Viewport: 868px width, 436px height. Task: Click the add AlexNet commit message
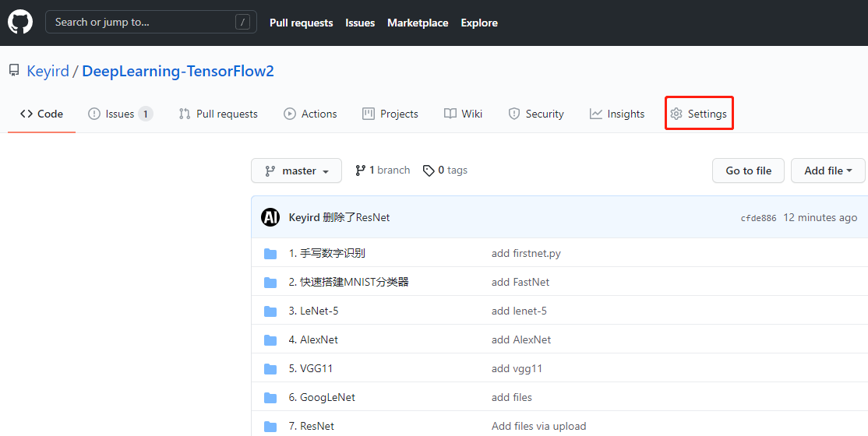(x=521, y=339)
